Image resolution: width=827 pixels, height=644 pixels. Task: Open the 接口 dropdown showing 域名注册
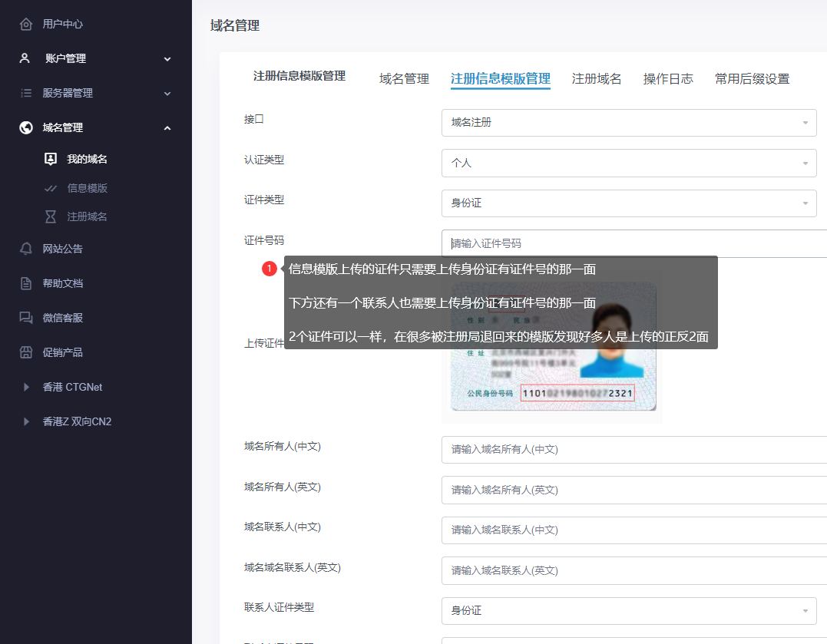coord(629,123)
